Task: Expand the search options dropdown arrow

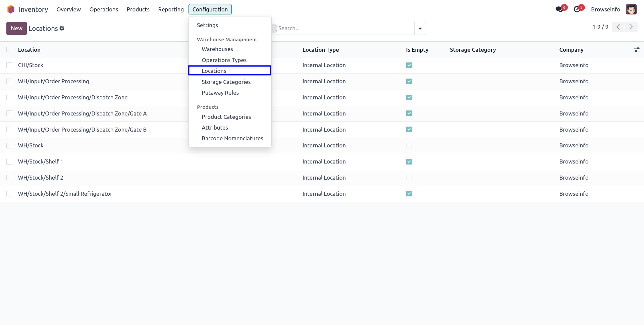Action: [420, 29]
